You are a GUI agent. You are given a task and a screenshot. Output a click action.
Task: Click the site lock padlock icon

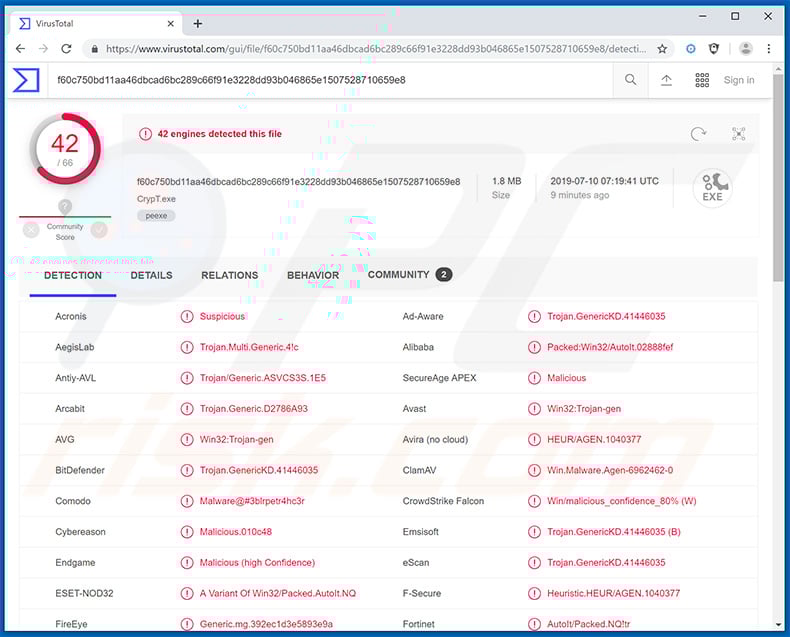coord(94,49)
